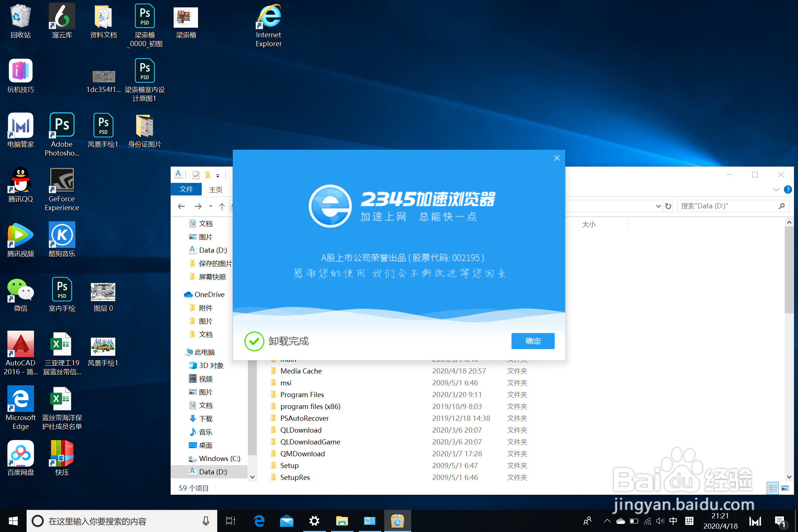Click the microphone icon in taskbar search
Viewport: 798px width, 532px height.
206,521
